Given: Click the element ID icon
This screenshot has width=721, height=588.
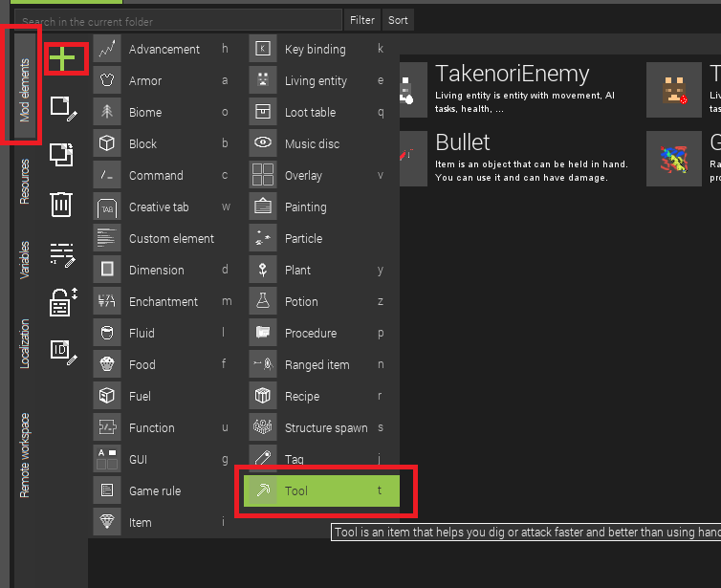Looking at the screenshot, I should tap(62, 350).
